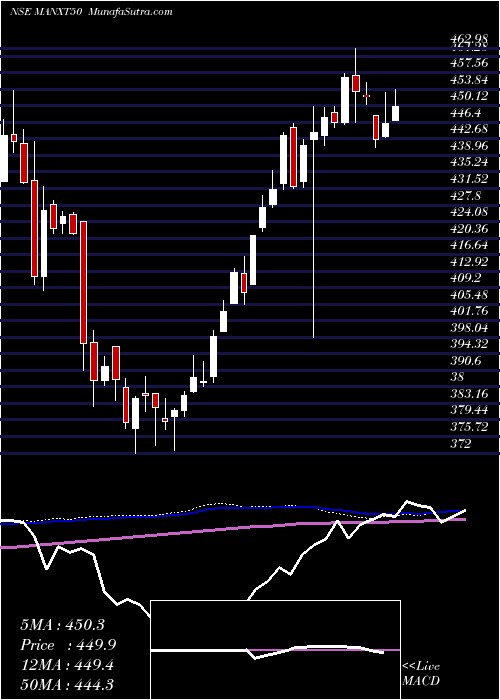500x700 pixels.
Task: Select the 424.08 price level label
Action: tap(468, 212)
